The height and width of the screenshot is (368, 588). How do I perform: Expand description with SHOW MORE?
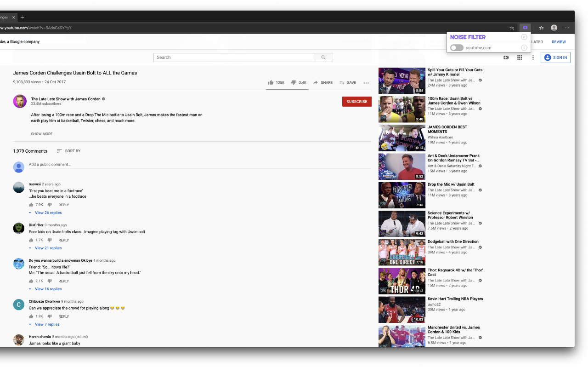(x=42, y=134)
